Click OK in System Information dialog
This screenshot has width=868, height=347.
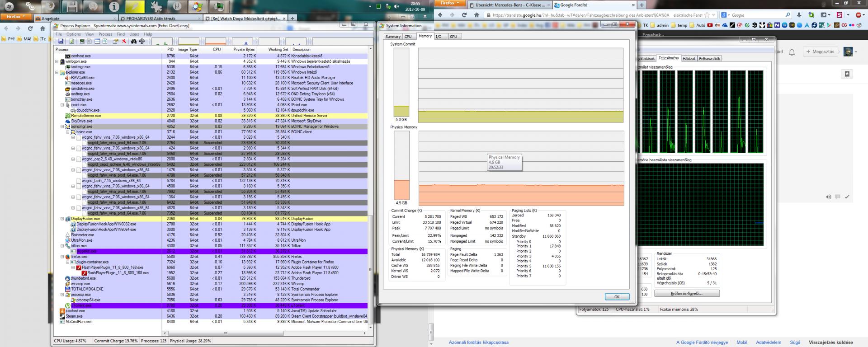[617, 297]
